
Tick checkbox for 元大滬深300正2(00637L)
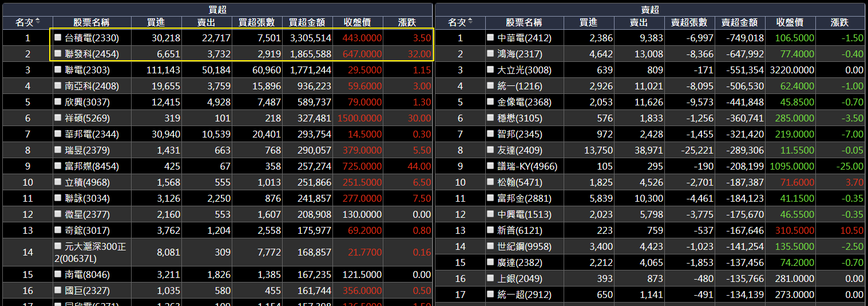tap(58, 245)
